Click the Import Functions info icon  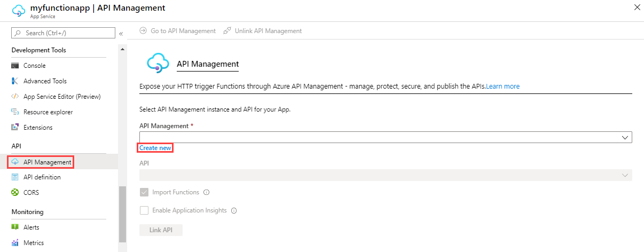pyautogui.click(x=206, y=192)
